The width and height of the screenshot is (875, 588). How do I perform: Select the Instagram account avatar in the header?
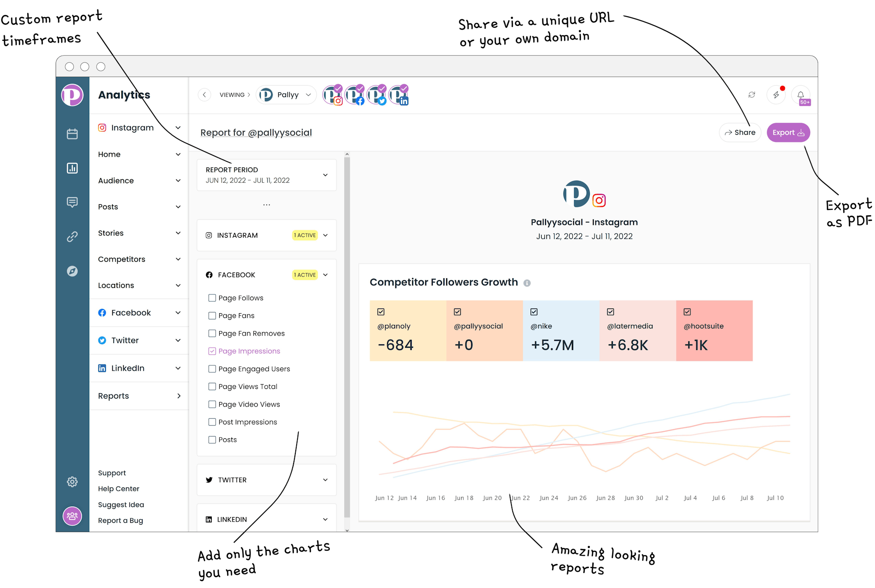tap(333, 95)
